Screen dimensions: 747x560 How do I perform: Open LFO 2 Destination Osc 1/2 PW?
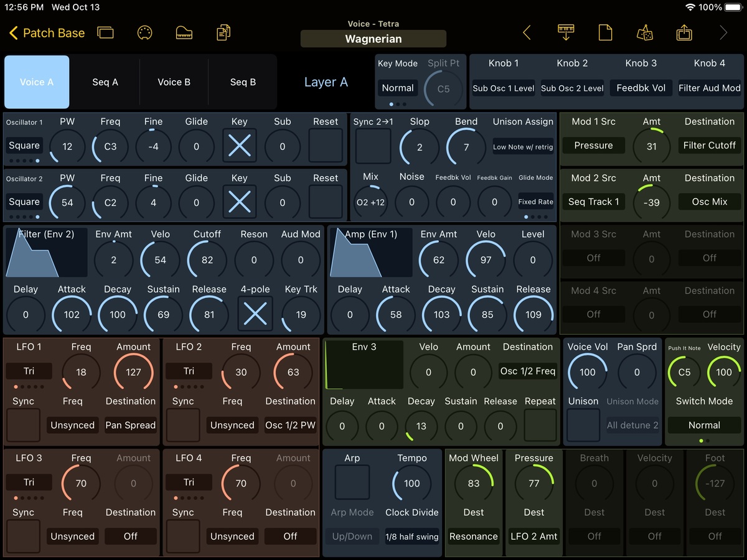(x=291, y=426)
